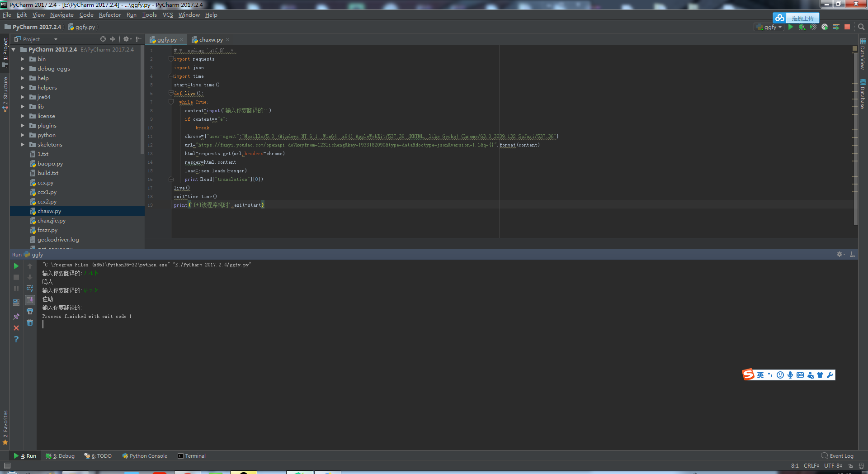Click the Up the Stack Trace arrow
Screen dimensions: 868x474
(x=30, y=266)
